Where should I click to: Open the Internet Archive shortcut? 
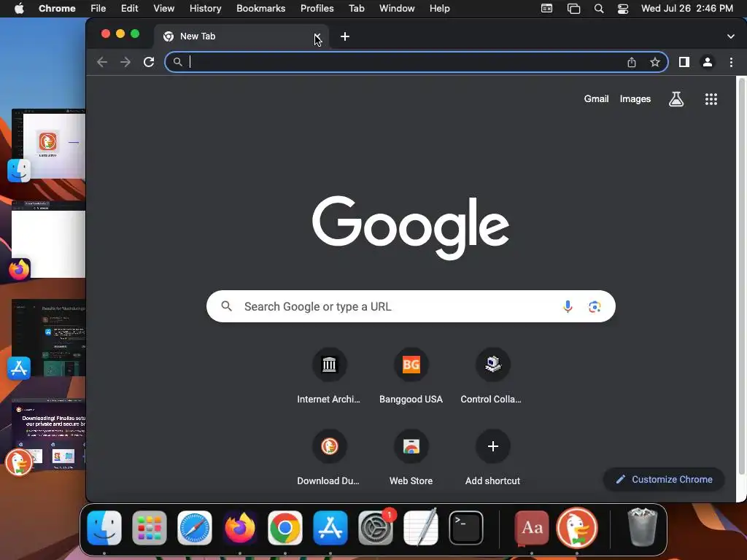[x=329, y=376]
